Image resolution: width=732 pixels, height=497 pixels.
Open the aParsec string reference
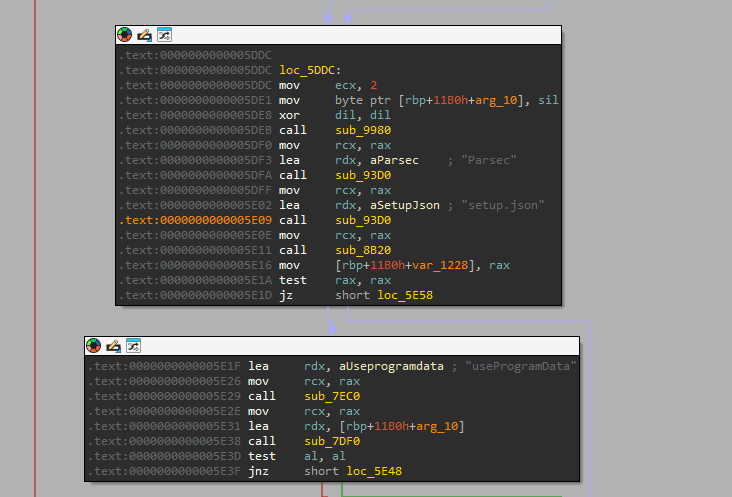394,161
